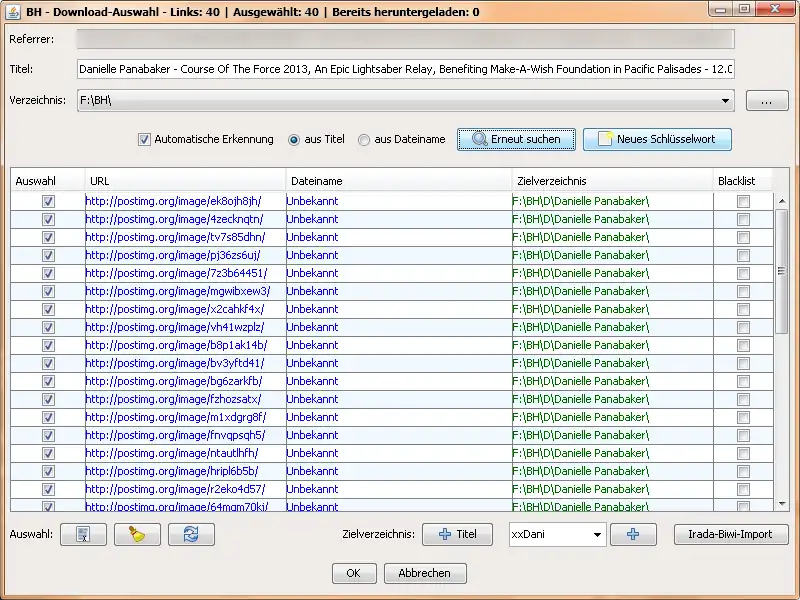This screenshot has height=600, width=800.
Task: Click the Erneut suchen magnifier button
Action: pyautogui.click(x=516, y=139)
